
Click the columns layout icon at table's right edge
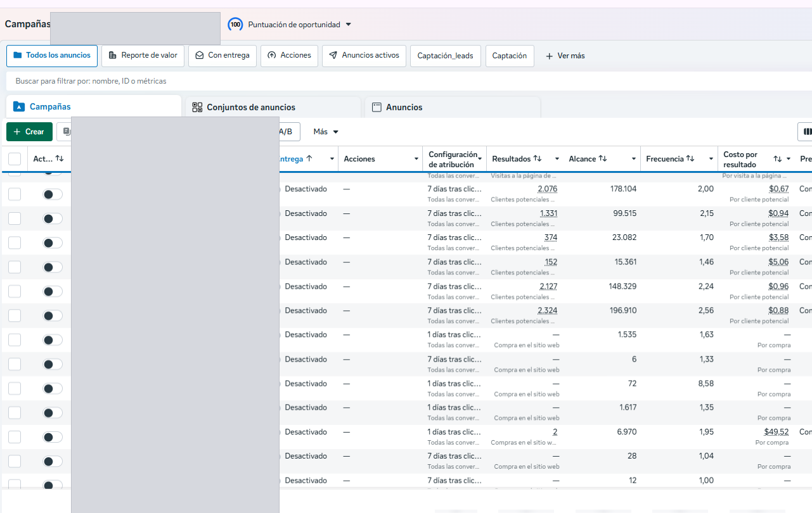(x=806, y=132)
